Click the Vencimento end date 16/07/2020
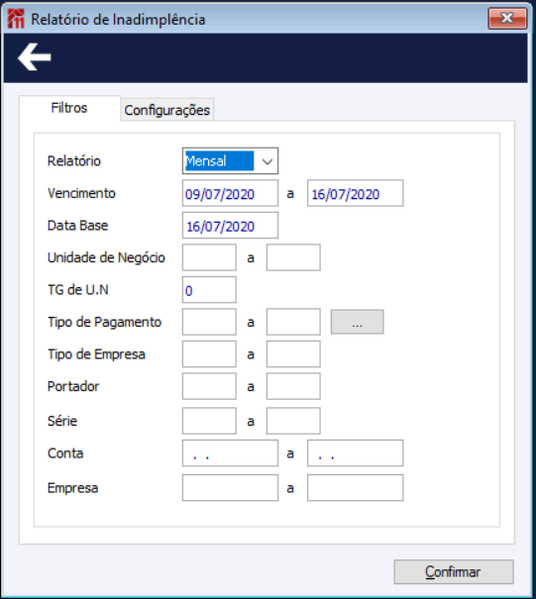Viewport: 536px width, 599px height. click(355, 193)
